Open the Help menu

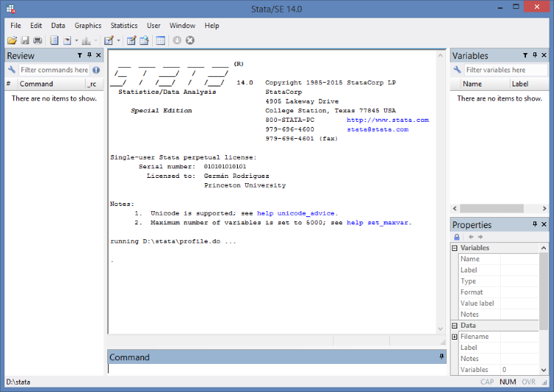(212, 25)
